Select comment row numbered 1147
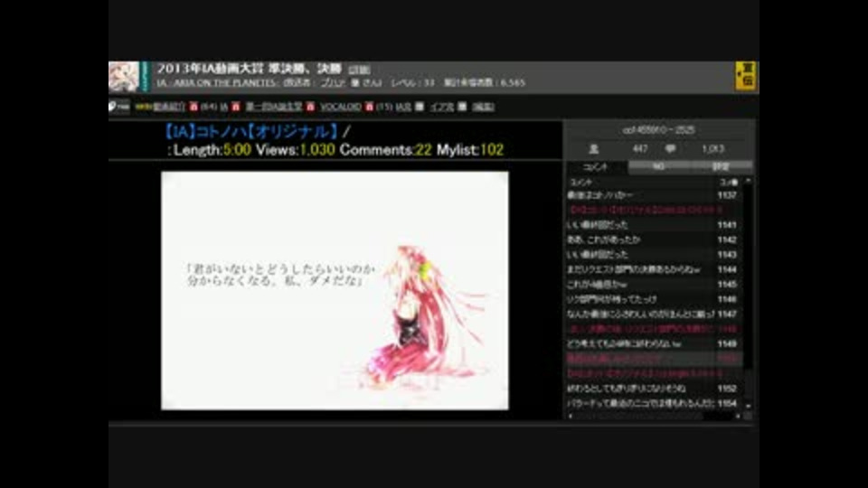This screenshot has width=868, height=488. pyautogui.click(x=654, y=314)
